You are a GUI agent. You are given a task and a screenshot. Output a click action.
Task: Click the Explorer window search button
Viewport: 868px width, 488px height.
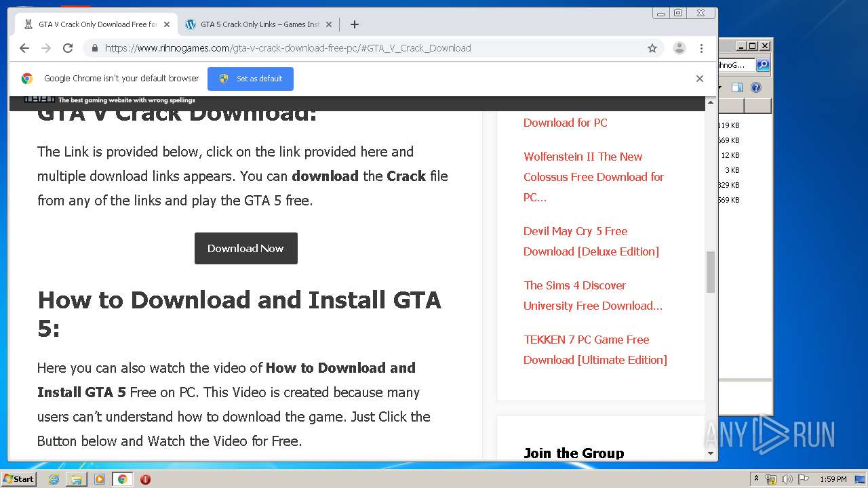[x=763, y=65]
